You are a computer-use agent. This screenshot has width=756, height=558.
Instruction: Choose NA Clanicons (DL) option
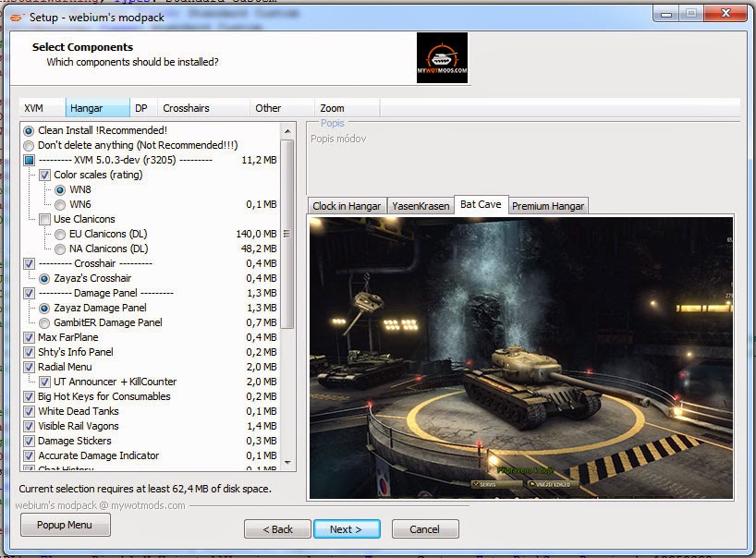point(60,249)
